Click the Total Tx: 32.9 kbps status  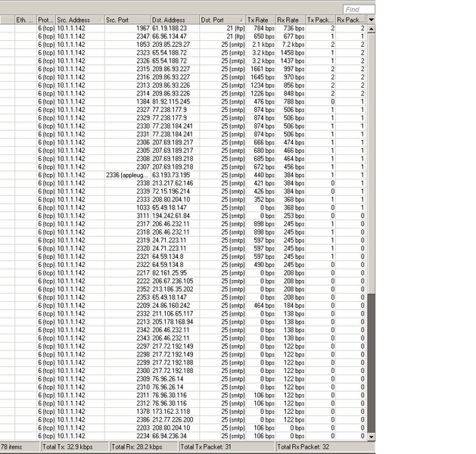pos(74,447)
